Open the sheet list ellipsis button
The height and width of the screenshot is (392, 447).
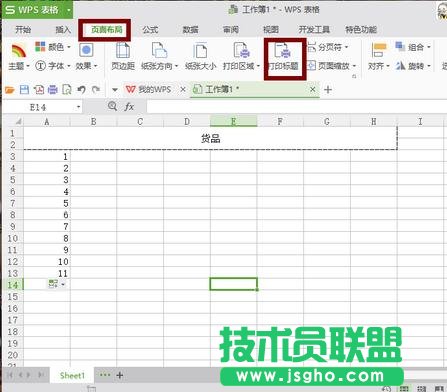[x=105, y=375]
